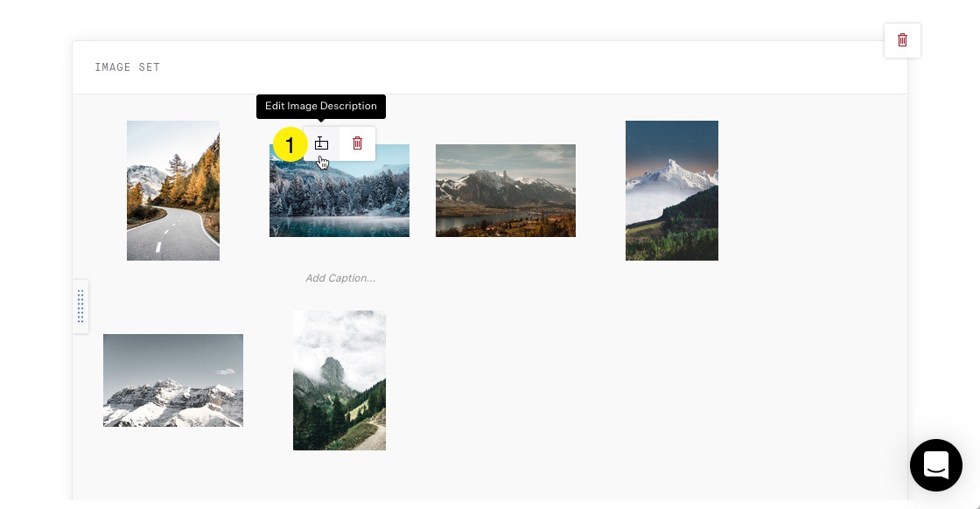The image size is (980, 509).
Task: Pick the snowy peak at dusk photo
Action: click(672, 191)
